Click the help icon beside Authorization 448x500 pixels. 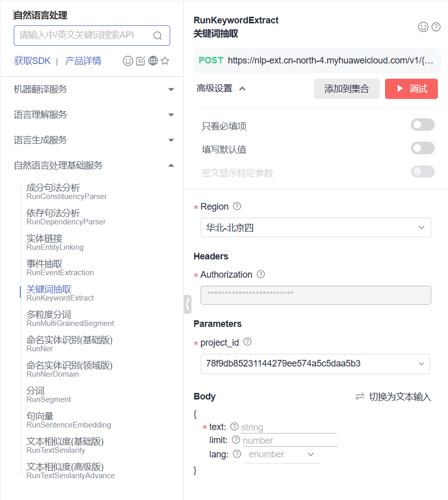coord(261,274)
